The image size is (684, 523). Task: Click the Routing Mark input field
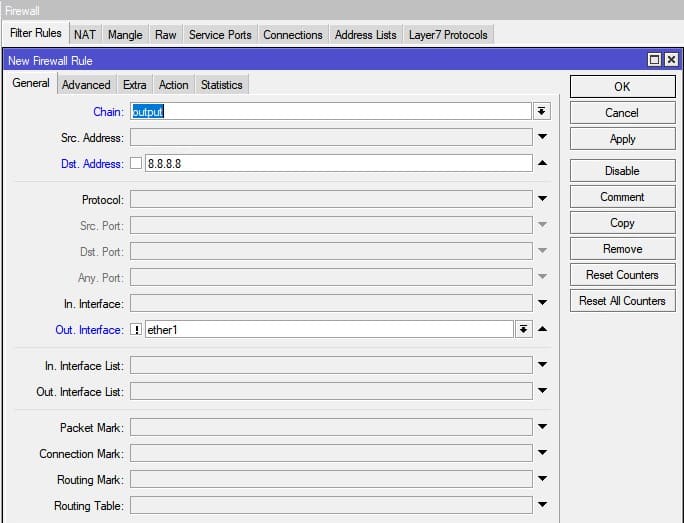click(331, 479)
